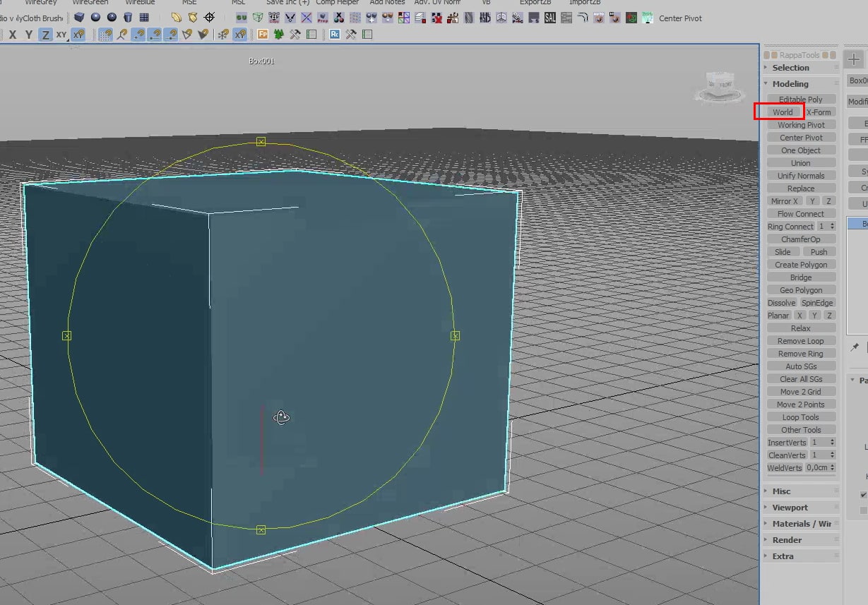This screenshot has height=605, width=868.
Task: Expand the Selection rollout
Action: click(x=801, y=68)
